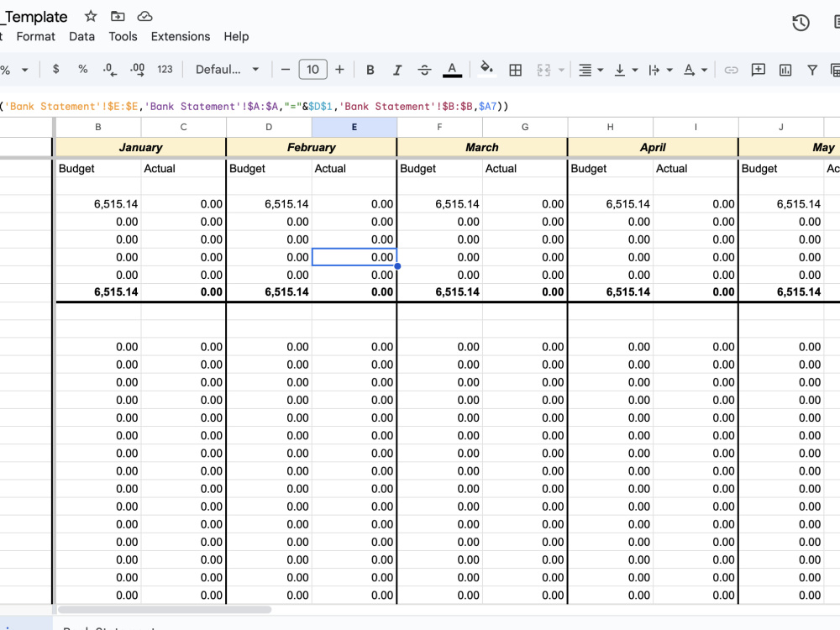Open the Tools menu

[123, 36]
